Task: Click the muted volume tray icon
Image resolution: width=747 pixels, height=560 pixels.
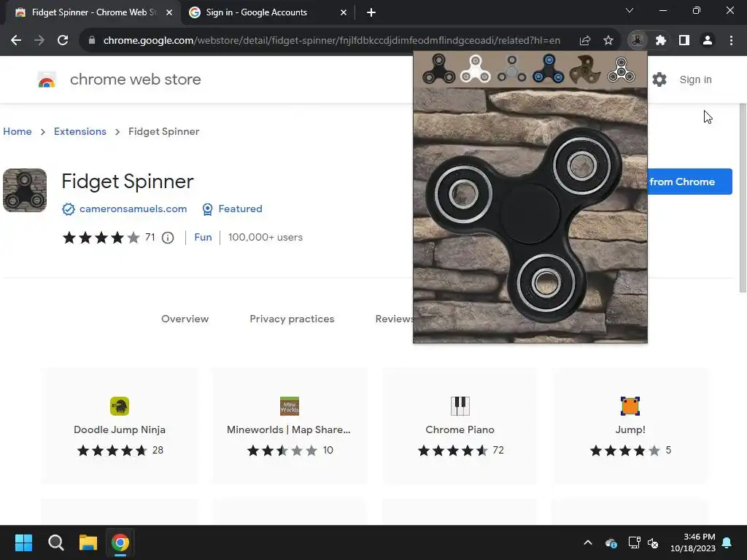Action: [x=653, y=542]
